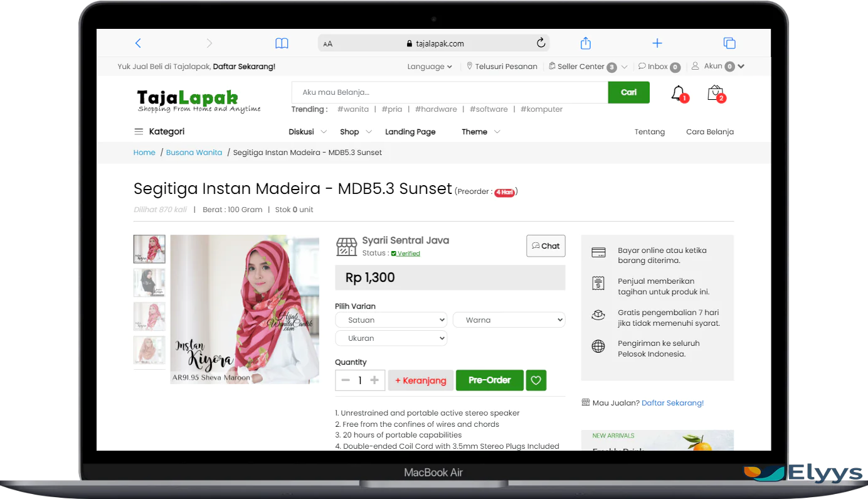Click Daftar Sekarang link beside Mau Jualan
This screenshot has width=868, height=499.
coord(672,403)
